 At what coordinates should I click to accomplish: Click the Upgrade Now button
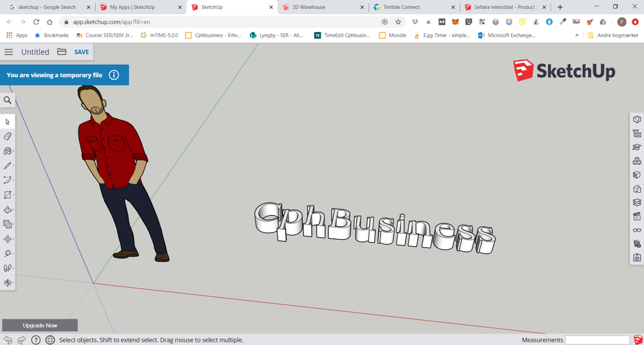pos(40,325)
